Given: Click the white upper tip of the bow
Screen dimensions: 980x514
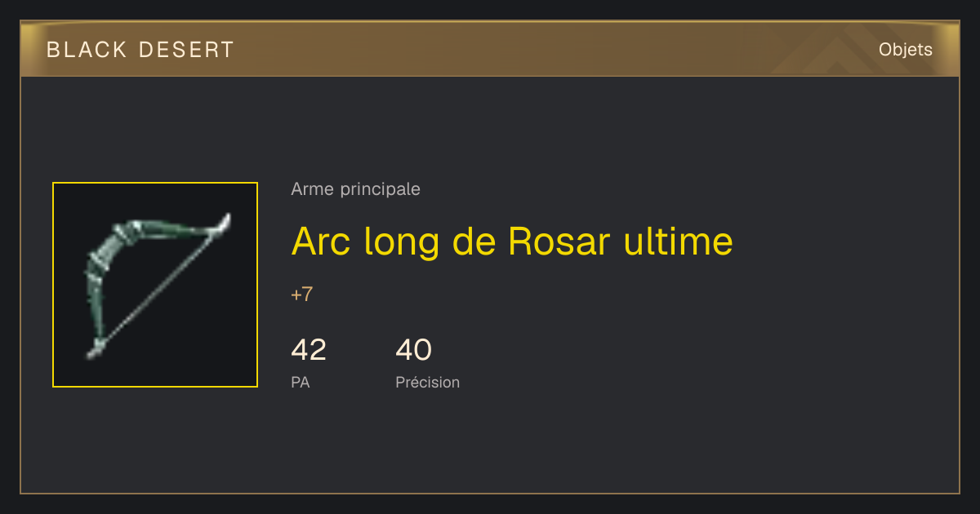Looking at the screenshot, I should point(224,223).
